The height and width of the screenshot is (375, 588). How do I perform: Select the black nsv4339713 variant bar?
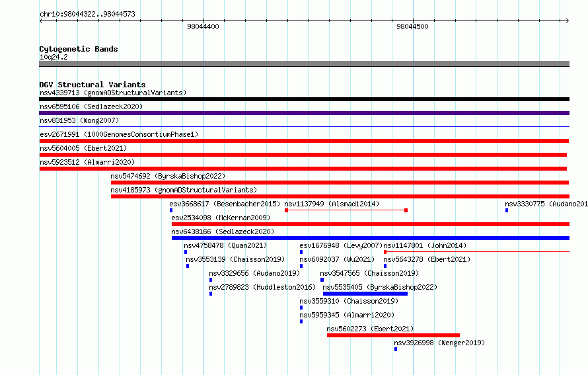[x=304, y=99]
